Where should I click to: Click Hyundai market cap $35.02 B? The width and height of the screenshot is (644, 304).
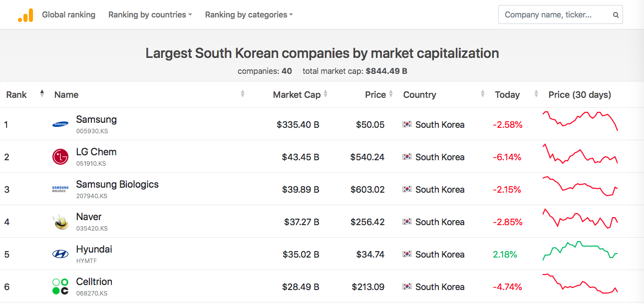pyautogui.click(x=301, y=254)
